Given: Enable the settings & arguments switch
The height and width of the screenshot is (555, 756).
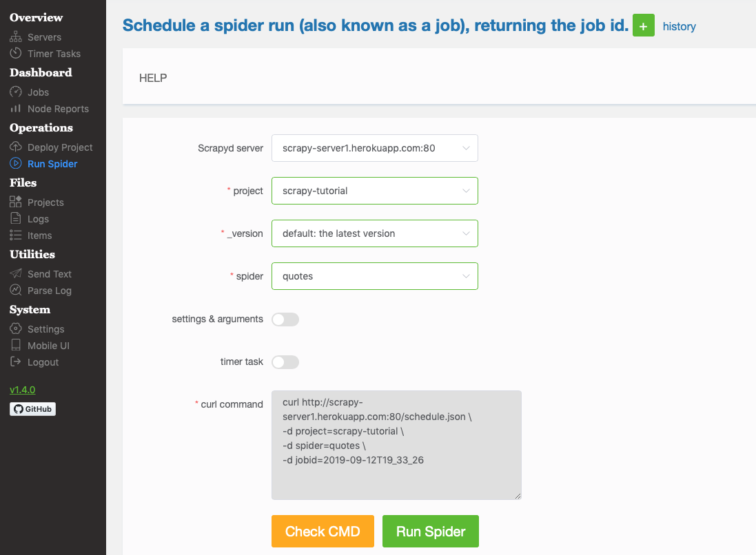Looking at the screenshot, I should coord(285,320).
